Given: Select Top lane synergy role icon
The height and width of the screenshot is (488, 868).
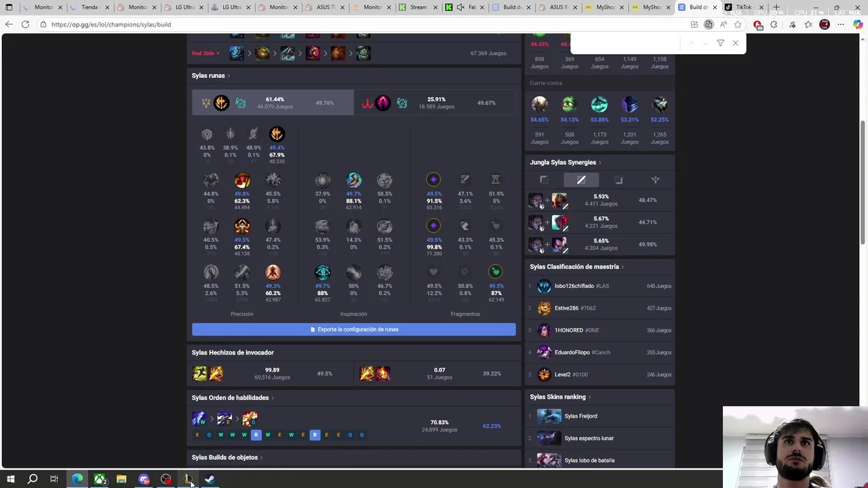Looking at the screenshot, I should pyautogui.click(x=544, y=180).
